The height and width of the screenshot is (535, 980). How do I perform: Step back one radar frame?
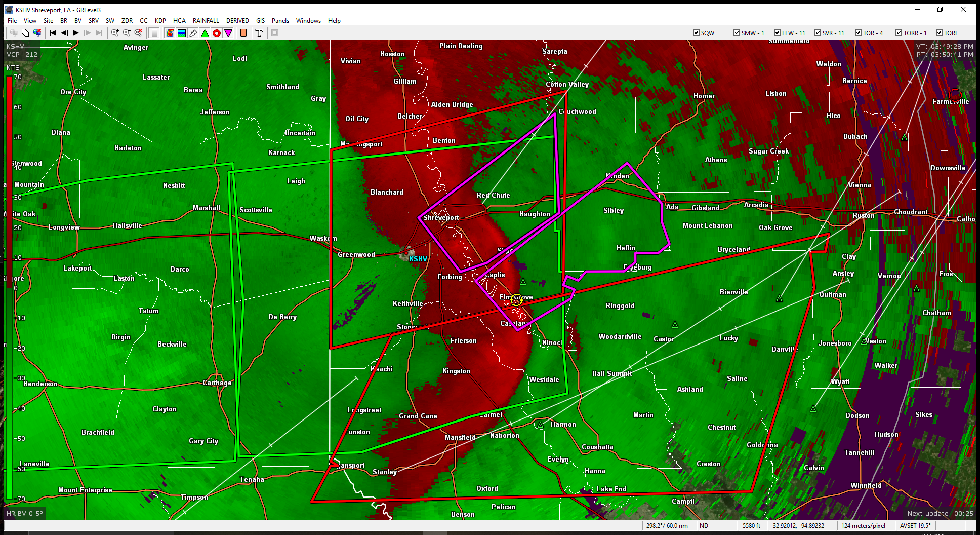pos(64,33)
